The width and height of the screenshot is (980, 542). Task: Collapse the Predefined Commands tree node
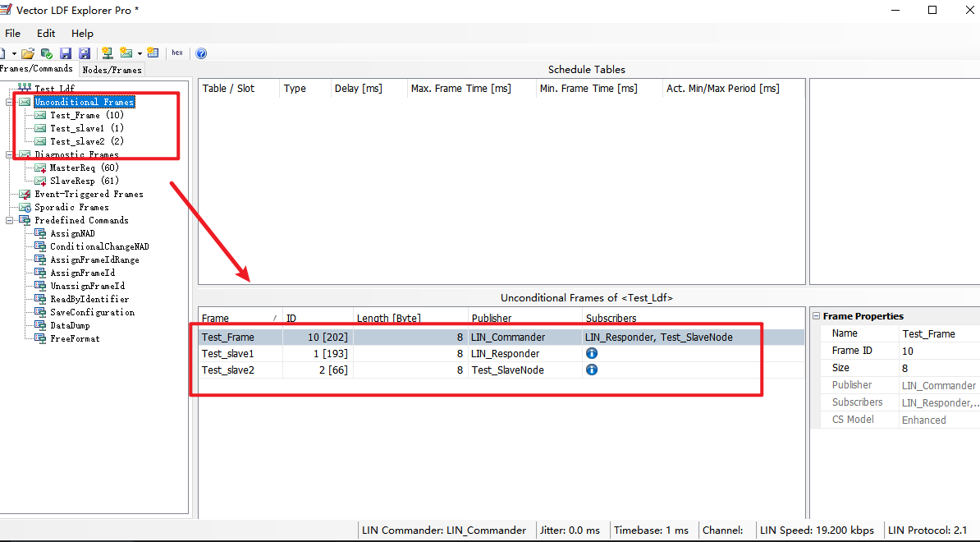pos(9,220)
